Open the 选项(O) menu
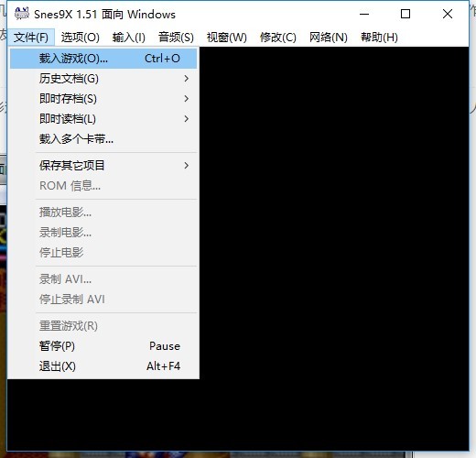Viewport: 476px width, 458px height. 80,38
